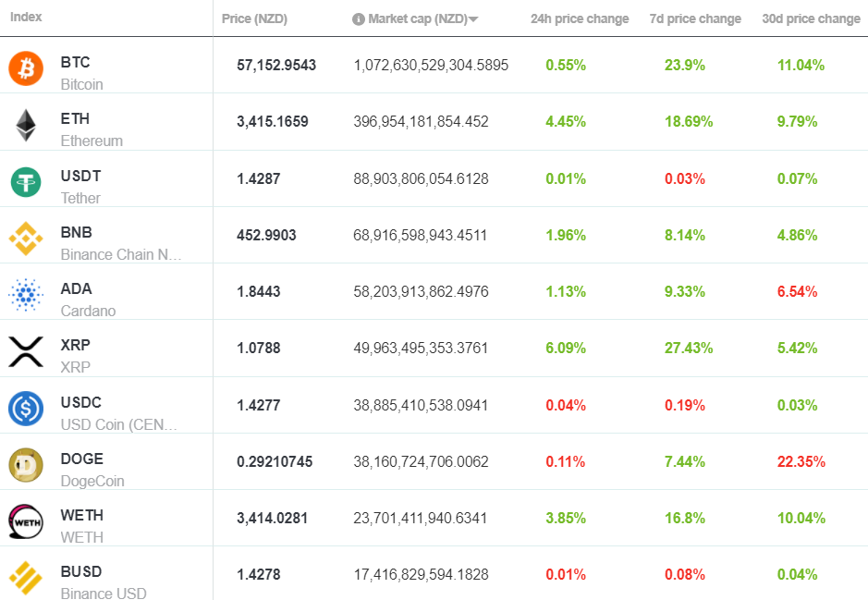Open the BNB ticker link
The height and width of the screenshot is (600, 868).
(x=77, y=232)
